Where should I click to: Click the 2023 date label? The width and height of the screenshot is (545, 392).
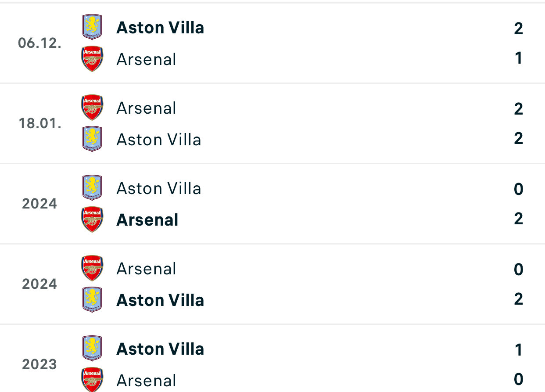(x=39, y=364)
